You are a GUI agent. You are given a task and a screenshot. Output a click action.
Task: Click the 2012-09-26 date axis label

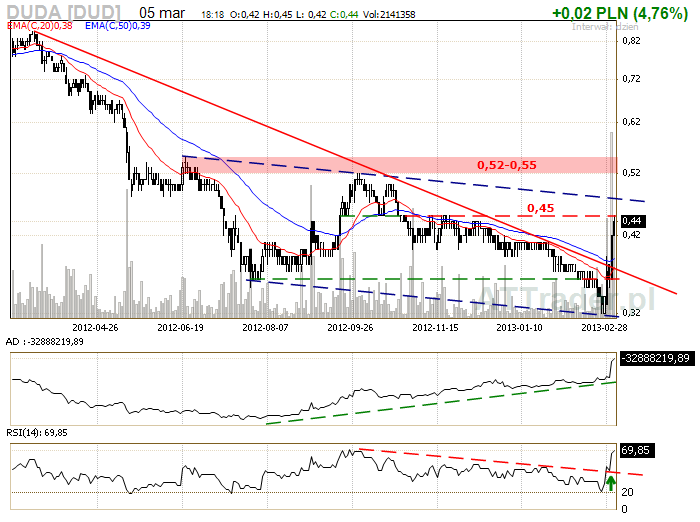click(350, 327)
